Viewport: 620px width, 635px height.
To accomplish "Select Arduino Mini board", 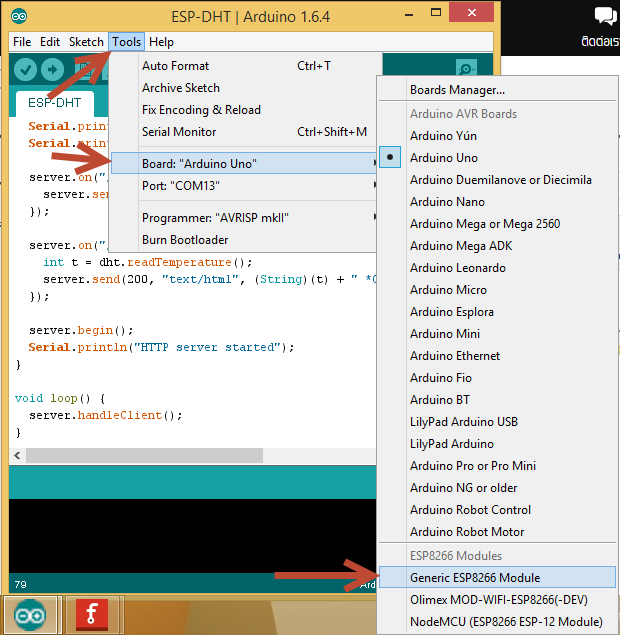I will point(497,334).
